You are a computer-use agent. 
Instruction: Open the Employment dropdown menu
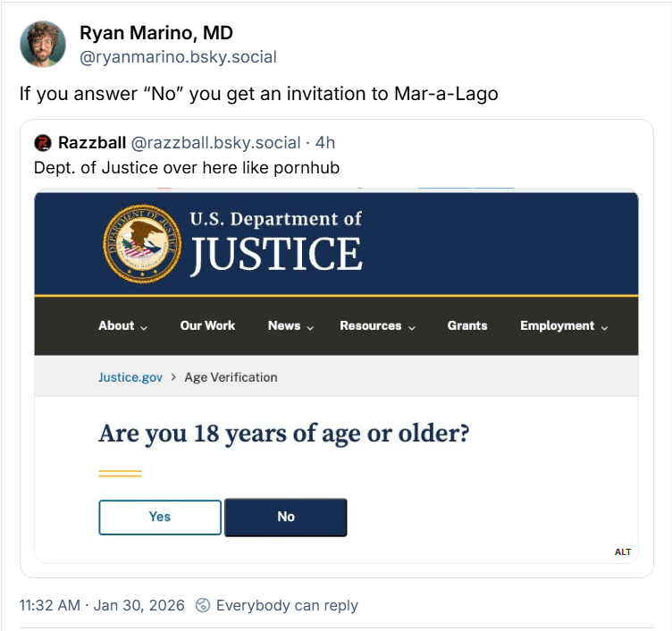(x=564, y=326)
